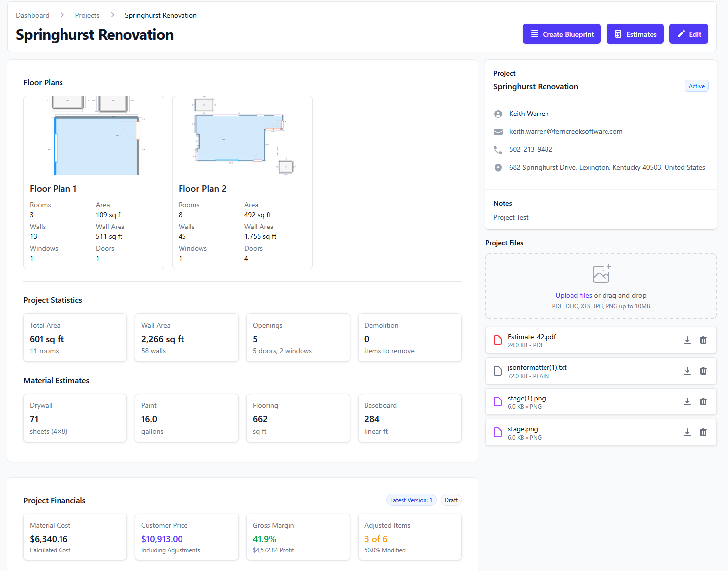This screenshot has height=571, width=728.
Task: Delete the stage(1).png file
Action: click(x=703, y=401)
